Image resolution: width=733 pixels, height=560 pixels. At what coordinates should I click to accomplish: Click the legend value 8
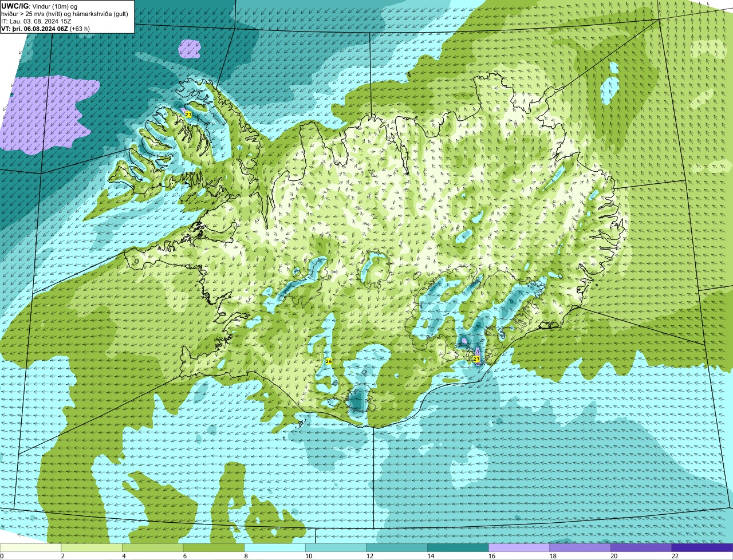click(x=246, y=556)
